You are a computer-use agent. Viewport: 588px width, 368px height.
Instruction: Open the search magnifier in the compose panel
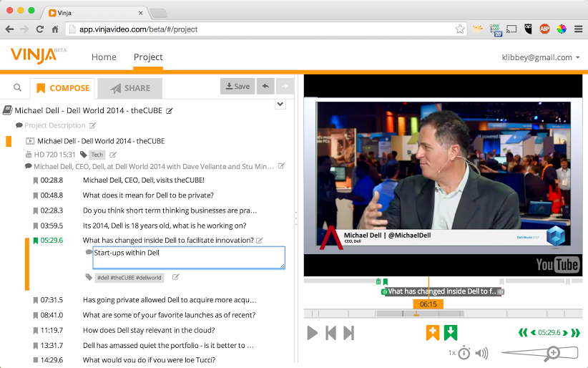tap(17, 88)
